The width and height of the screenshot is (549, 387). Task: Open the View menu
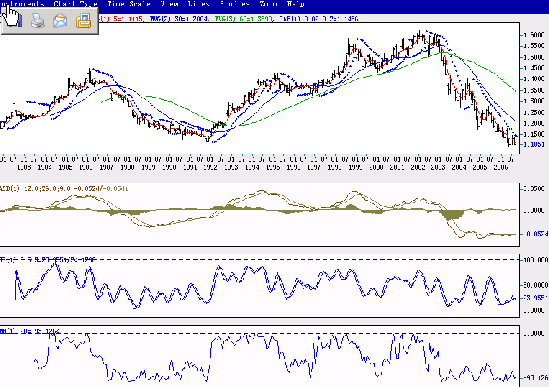coord(170,4)
